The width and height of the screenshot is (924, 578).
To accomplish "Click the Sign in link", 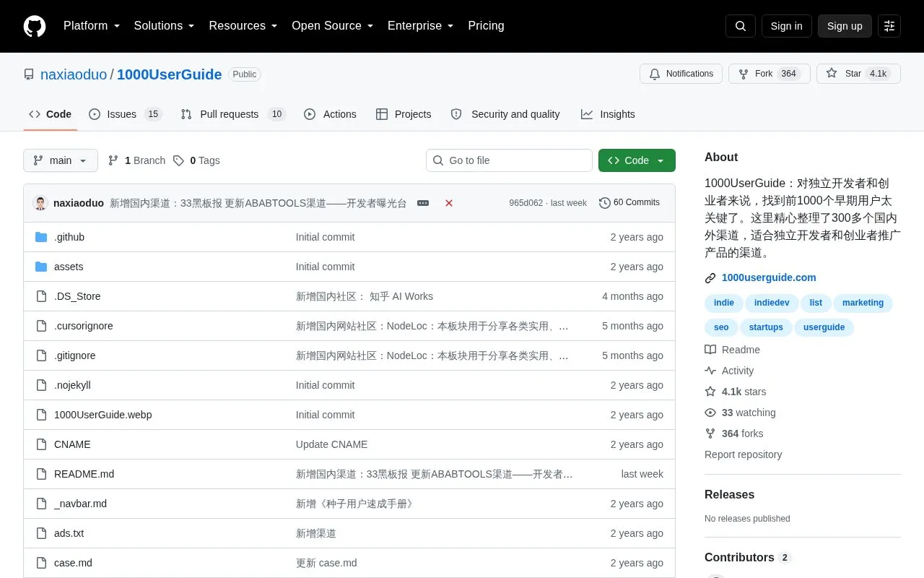I will click(x=786, y=26).
